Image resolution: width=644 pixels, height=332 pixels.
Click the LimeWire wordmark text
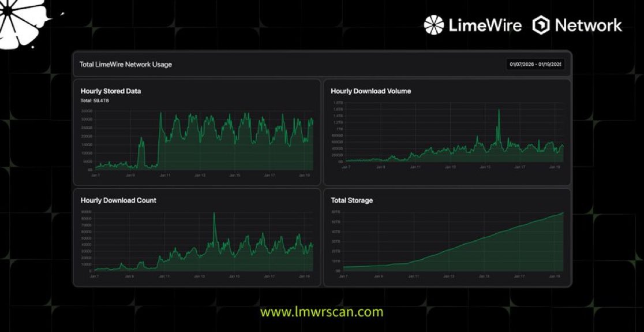point(485,25)
